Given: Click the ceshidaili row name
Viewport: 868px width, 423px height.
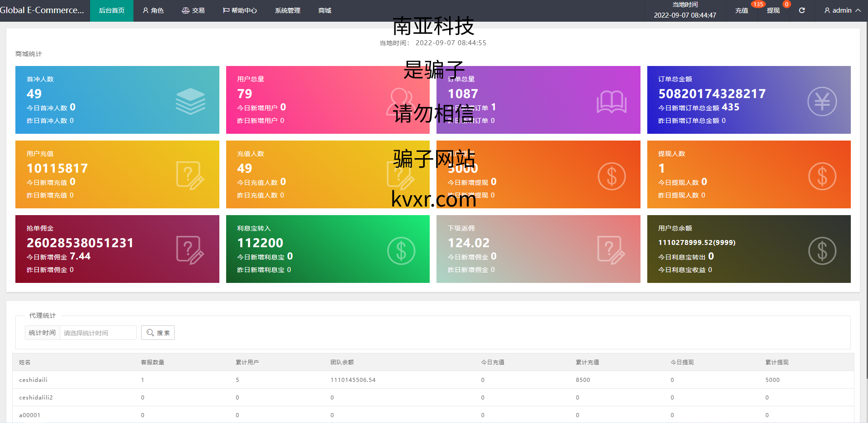Looking at the screenshot, I should point(33,380).
